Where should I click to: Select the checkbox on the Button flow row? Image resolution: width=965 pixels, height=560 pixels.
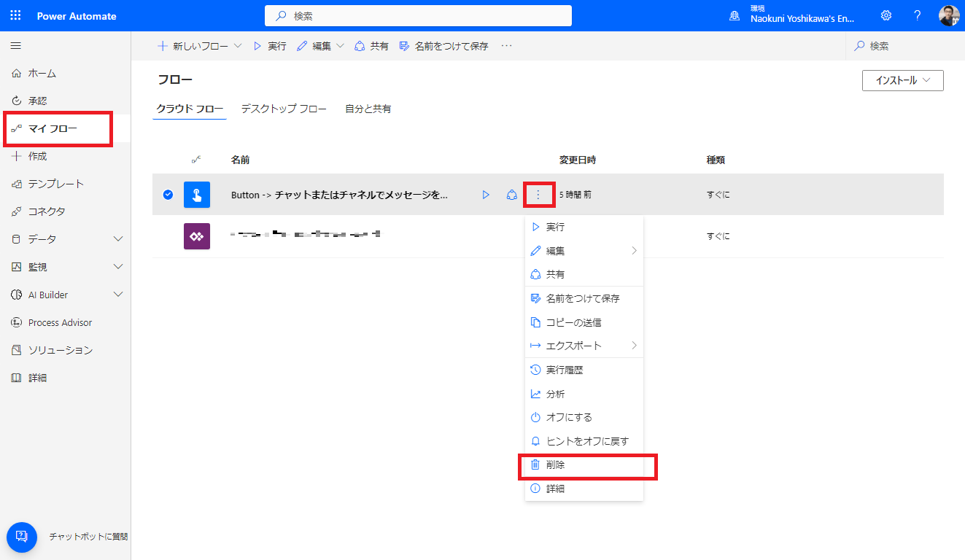coord(168,194)
